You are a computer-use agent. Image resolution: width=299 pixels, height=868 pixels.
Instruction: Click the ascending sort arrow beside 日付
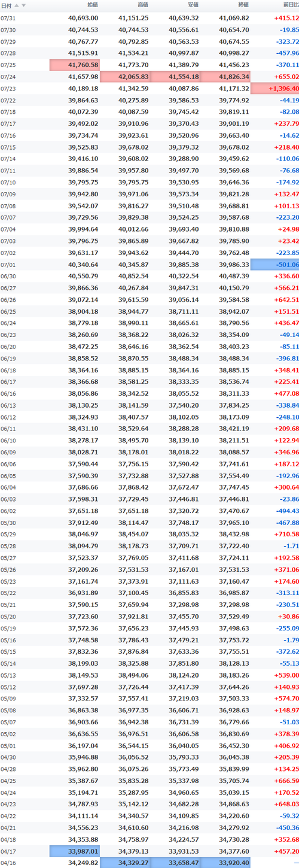coord(16,5)
